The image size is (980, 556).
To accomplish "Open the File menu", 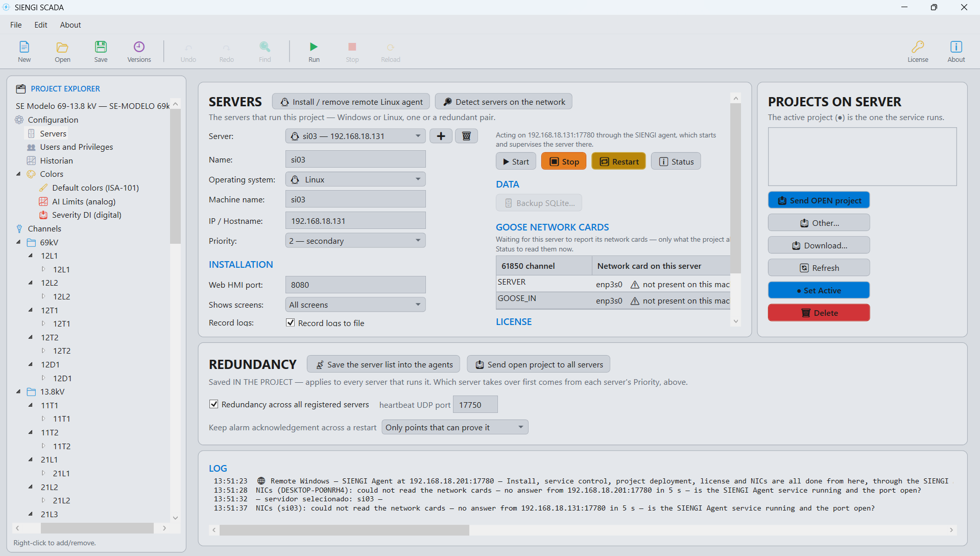I will pyautogui.click(x=16, y=25).
